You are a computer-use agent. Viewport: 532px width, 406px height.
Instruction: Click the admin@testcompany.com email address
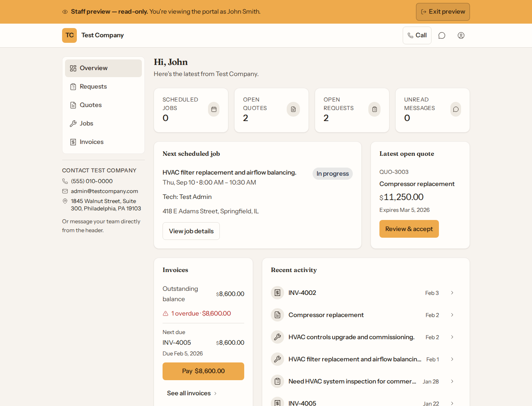click(105, 191)
